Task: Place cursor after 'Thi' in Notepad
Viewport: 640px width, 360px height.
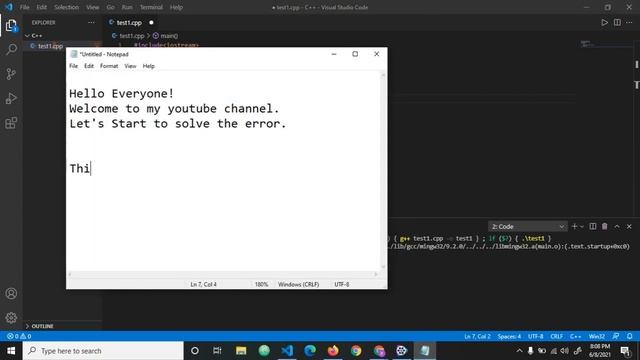Action: pos(91,168)
